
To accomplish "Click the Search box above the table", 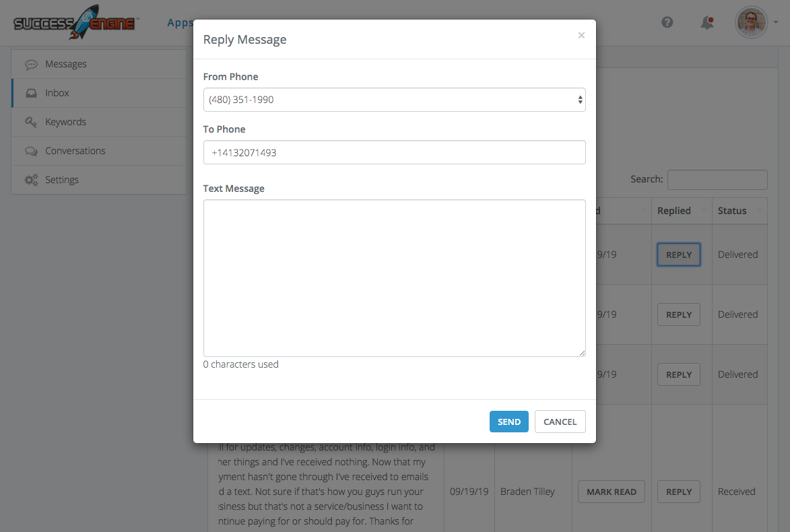I will (x=717, y=180).
